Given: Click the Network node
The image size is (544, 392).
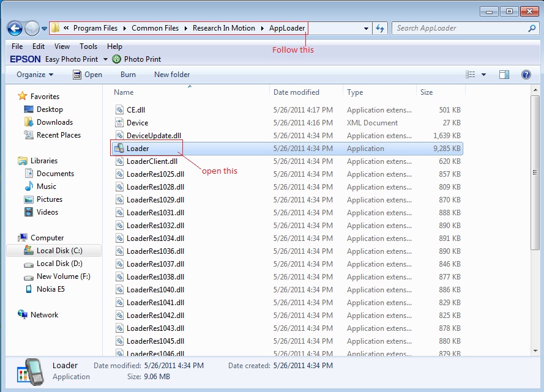Looking at the screenshot, I should pyautogui.click(x=44, y=315).
